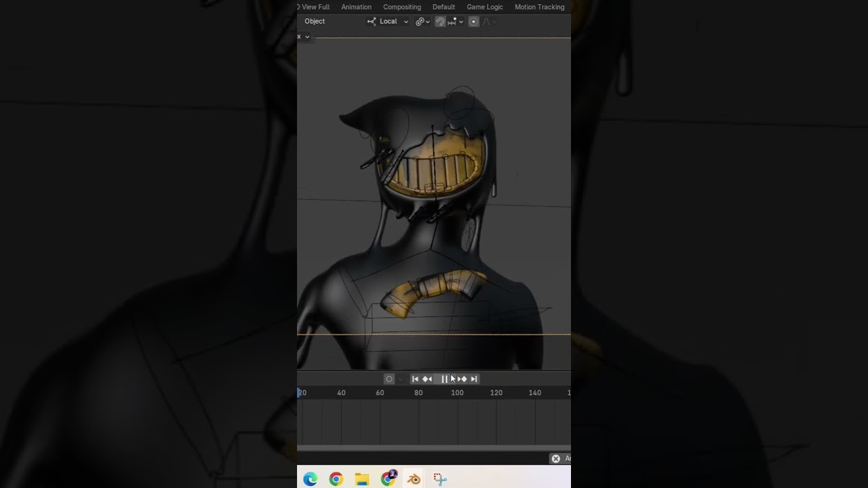Click the Blender icon in the taskbar
Image resolution: width=868 pixels, height=488 pixels.
click(414, 479)
